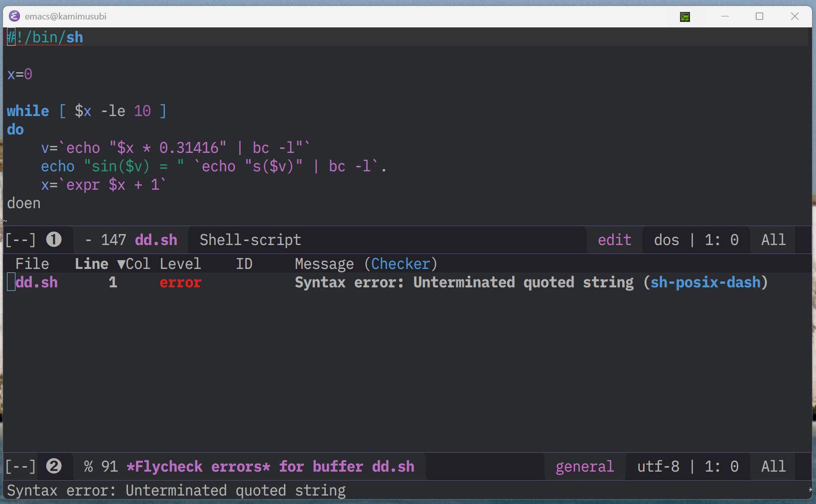This screenshot has height=504, width=816.
Task: Click line number 1 in error list
Action: 113,282
